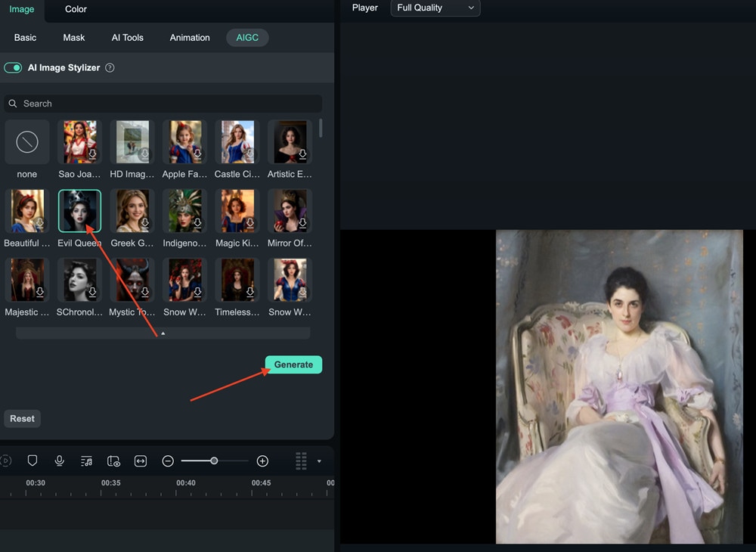
Task: Click the clip preview eye icon
Action: click(x=113, y=461)
